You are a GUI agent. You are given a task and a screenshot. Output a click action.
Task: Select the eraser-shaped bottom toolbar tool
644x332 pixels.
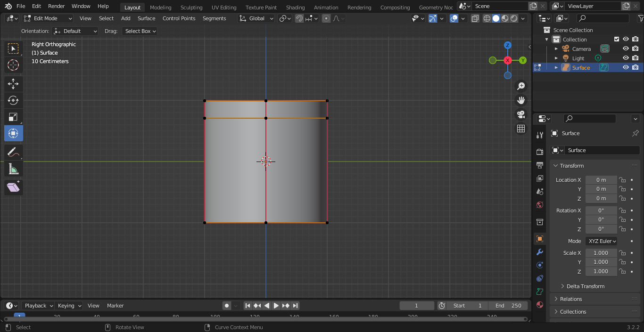(13, 187)
